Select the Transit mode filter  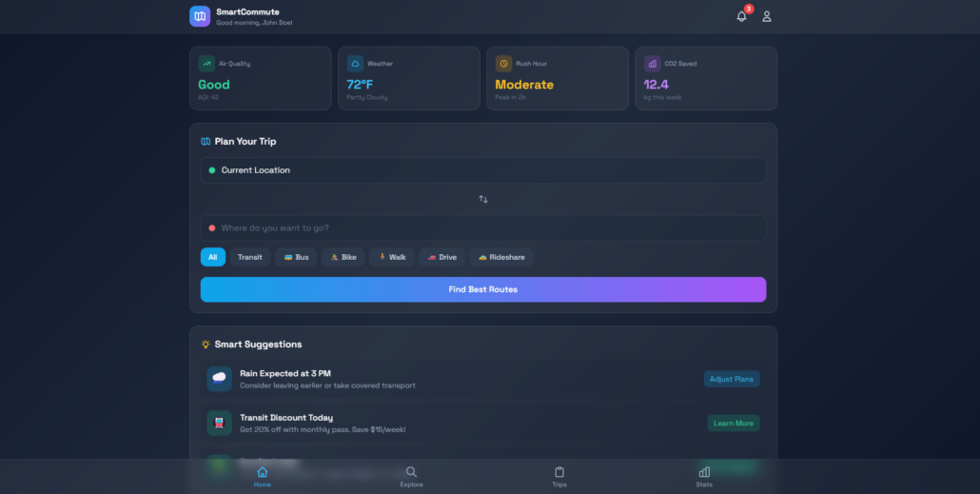pos(250,257)
